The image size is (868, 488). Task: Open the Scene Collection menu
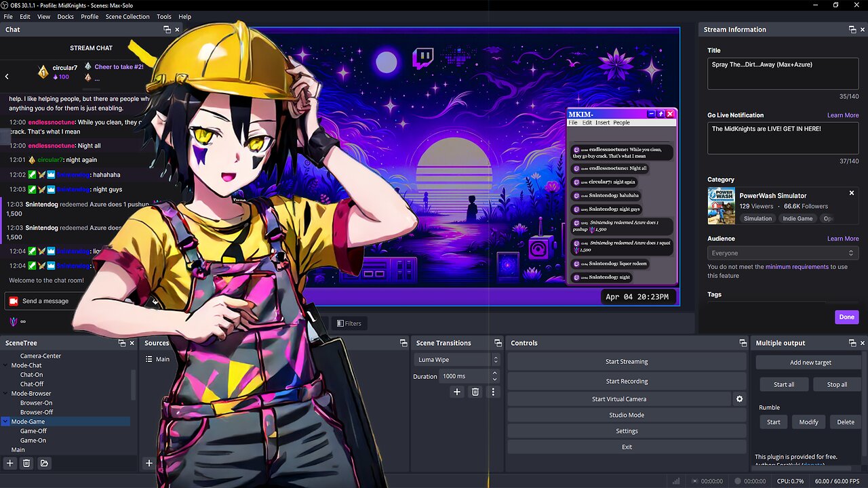(x=127, y=16)
